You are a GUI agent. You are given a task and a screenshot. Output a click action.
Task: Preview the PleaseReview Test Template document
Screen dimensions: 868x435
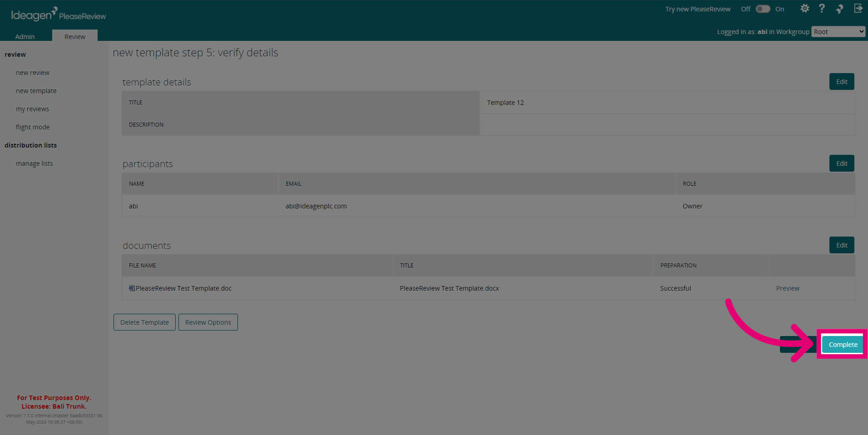(x=788, y=288)
